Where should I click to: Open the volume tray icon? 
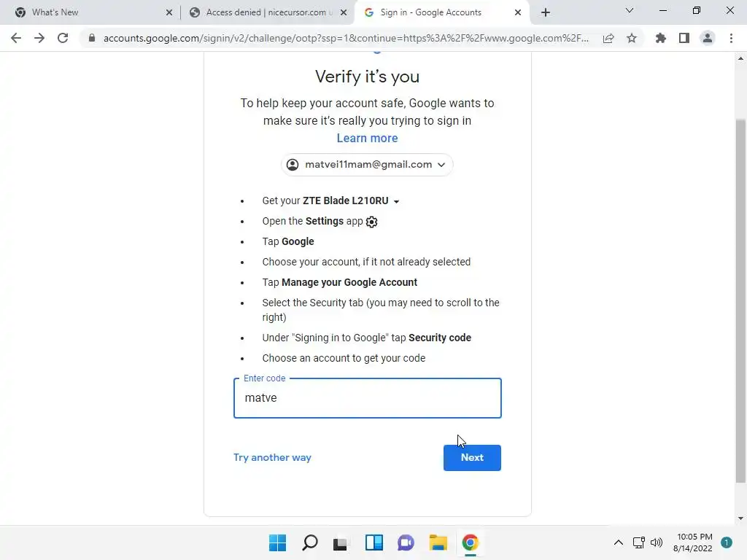point(657,542)
